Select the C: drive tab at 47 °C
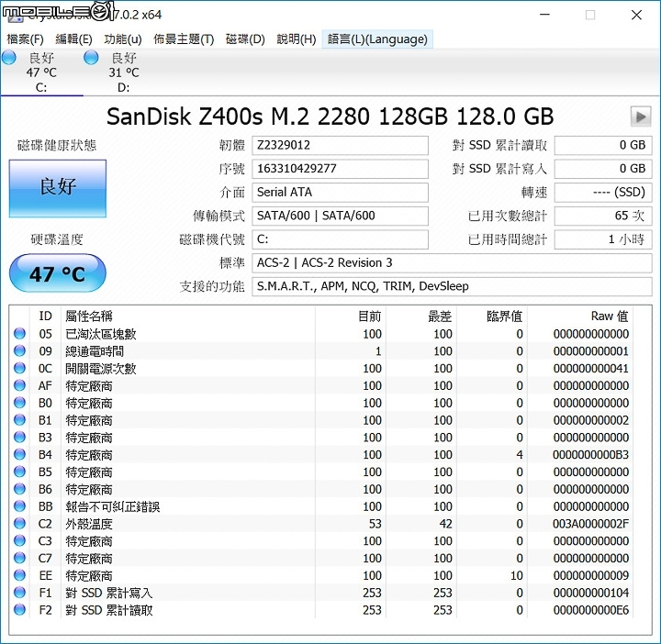661x644 pixels. 41,72
